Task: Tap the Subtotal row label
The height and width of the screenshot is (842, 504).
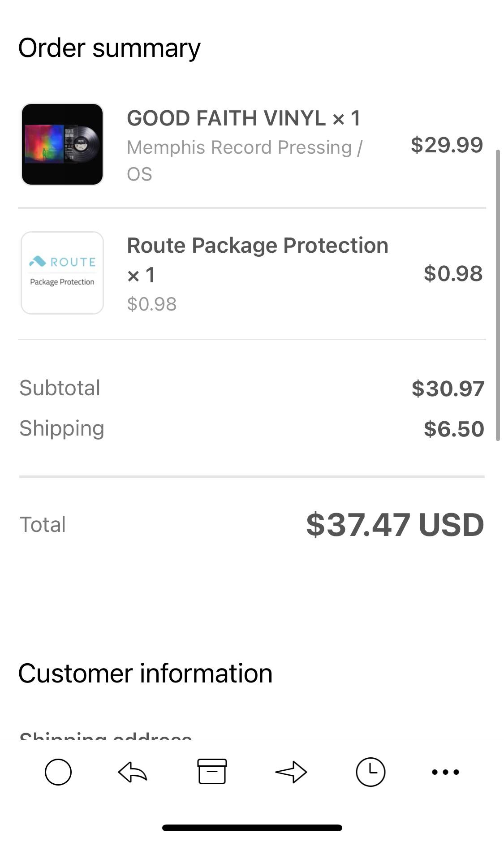Action: click(x=60, y=388)
